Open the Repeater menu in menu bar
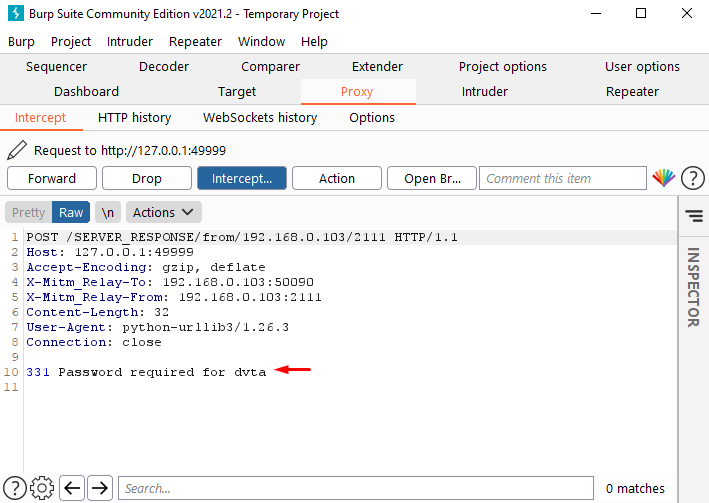 195,42
